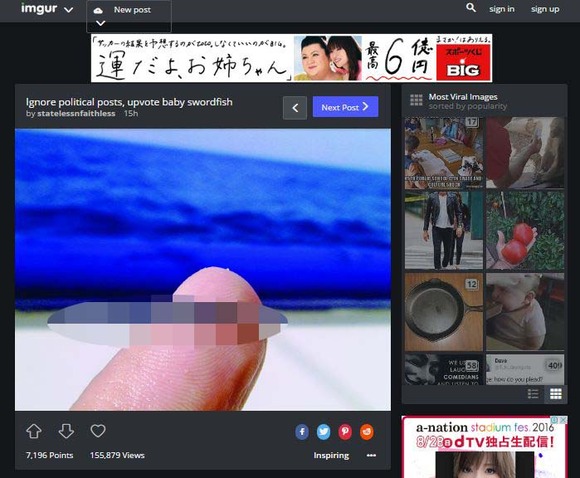Share post on Facebook
This screenshot has height=478, width=580.
(302, 432)
